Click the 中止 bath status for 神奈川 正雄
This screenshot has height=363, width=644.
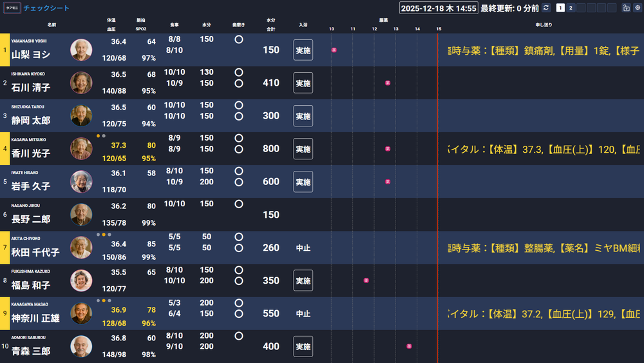[x=303, y=313]
